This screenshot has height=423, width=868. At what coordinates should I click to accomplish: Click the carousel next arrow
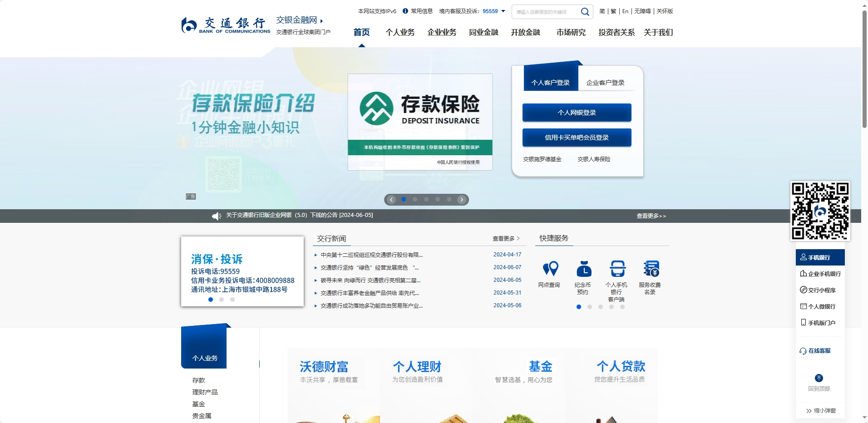[x=461, y=199]
